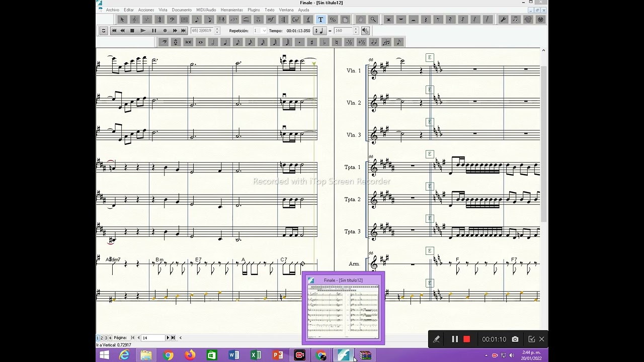Open the MIDI/Audio menu
This screenshot has height=362, width=644.
[x=206, y=10]
